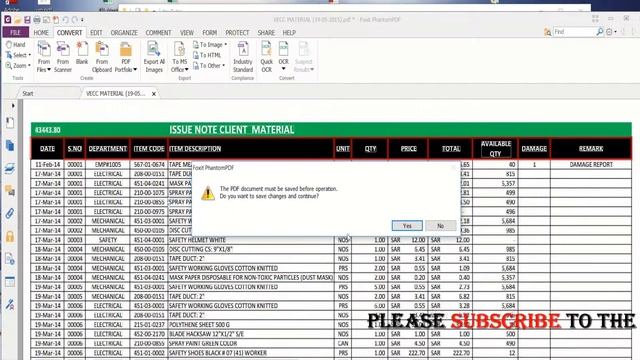Close the VECC MATERIAL document tab
This screenshot has width=640, height=360.
(x=154, y=94)
